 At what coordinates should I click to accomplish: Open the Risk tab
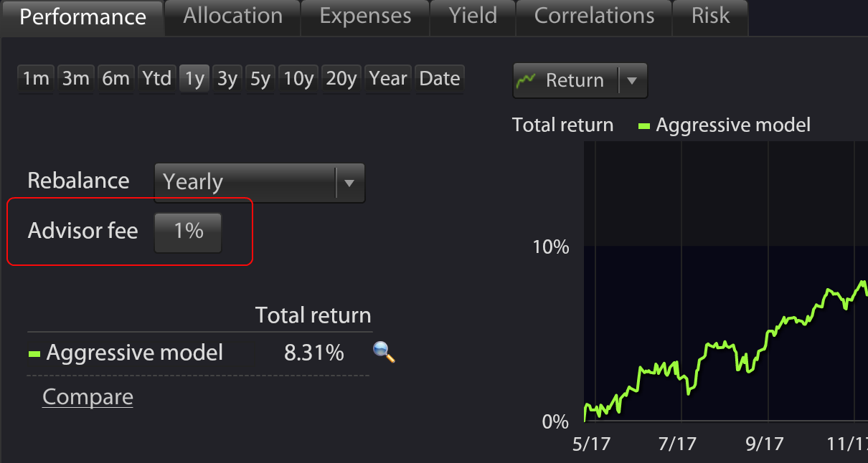click(710, 16)
